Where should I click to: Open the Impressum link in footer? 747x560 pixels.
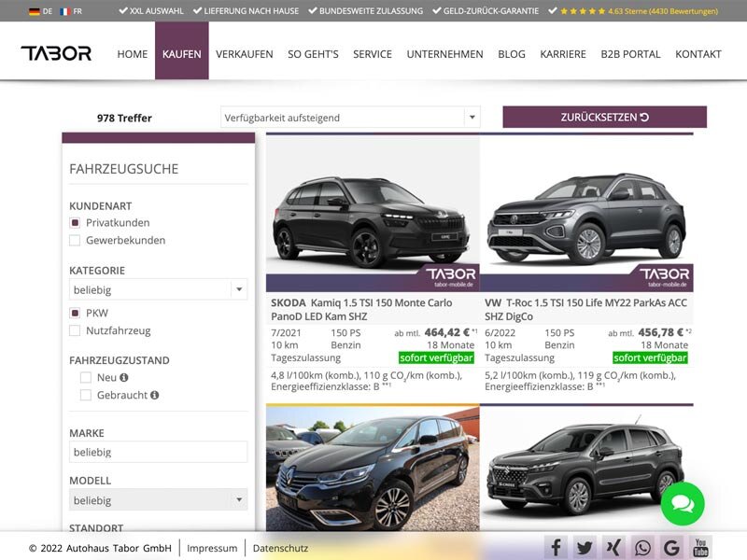(213, 548)
